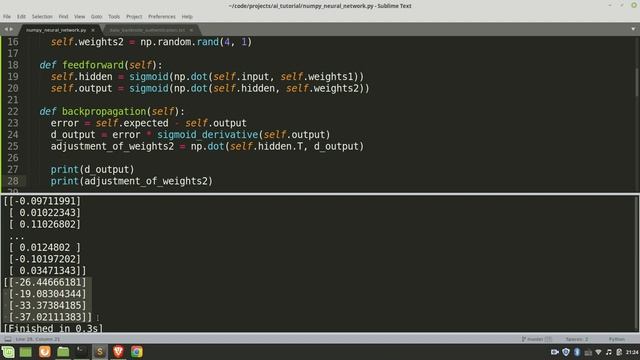Open the File menu
Image resolution: width=640 pixels, height=360 pixels.
[x=7, y=17]
